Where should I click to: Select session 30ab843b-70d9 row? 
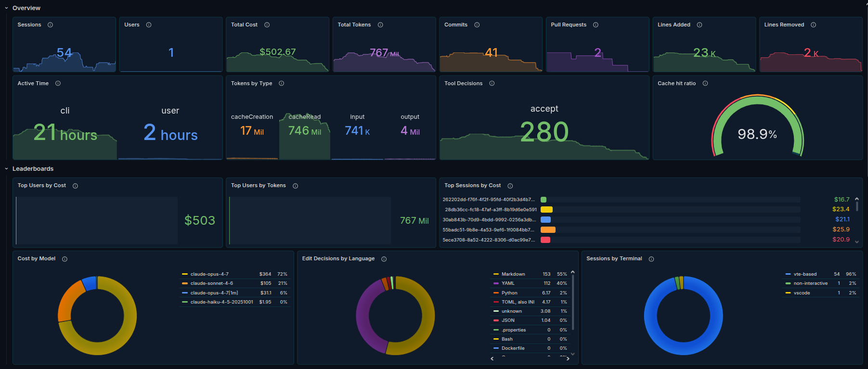(x=647, y=220)
